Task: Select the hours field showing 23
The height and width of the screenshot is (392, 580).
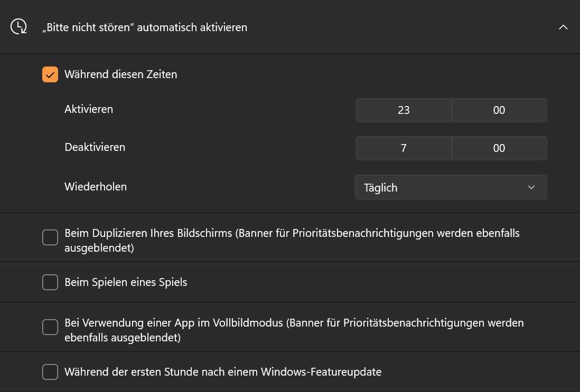Action: [x=403, y=110]
